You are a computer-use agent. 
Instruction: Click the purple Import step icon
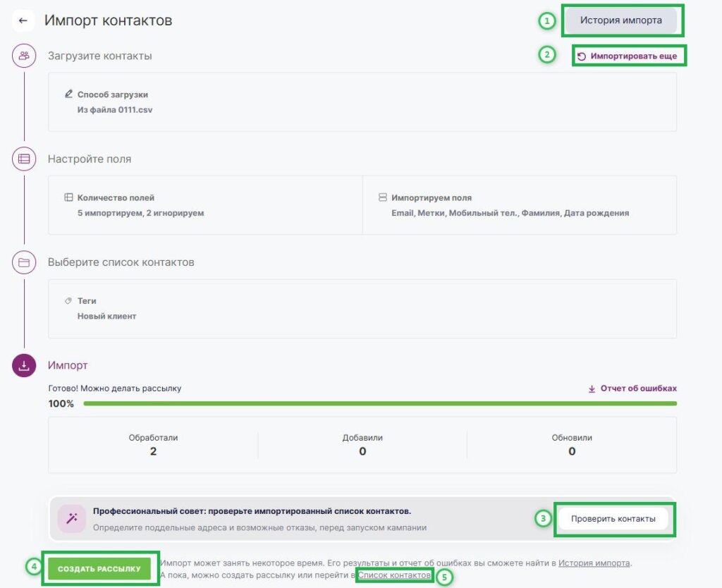point(24,366)
